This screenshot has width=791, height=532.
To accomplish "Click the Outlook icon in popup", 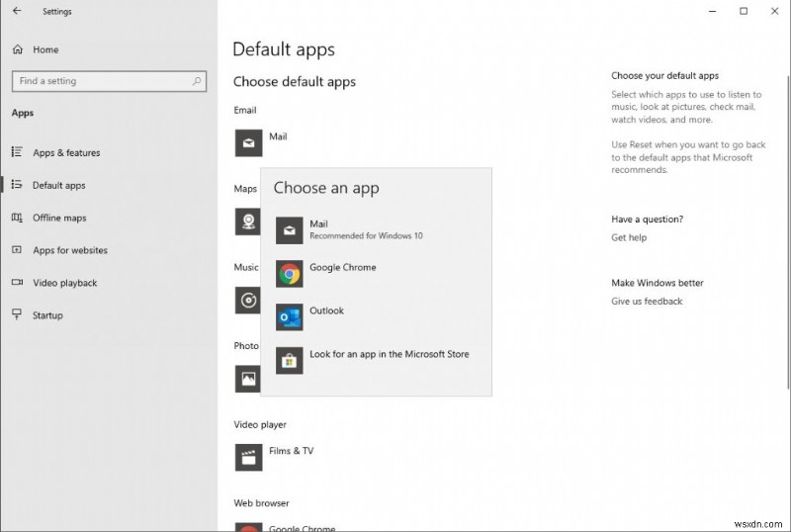I will tap(289, 317).
